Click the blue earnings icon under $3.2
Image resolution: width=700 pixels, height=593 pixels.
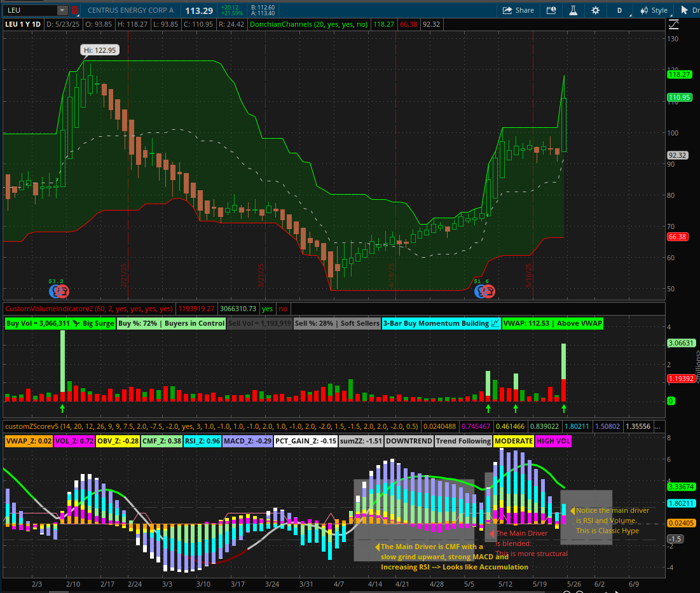(x=55, y=291)
